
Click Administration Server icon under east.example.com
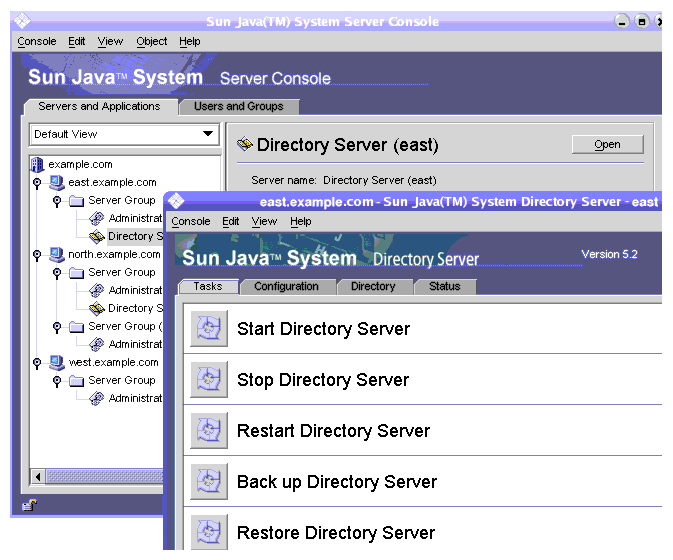tap(97, 218)
